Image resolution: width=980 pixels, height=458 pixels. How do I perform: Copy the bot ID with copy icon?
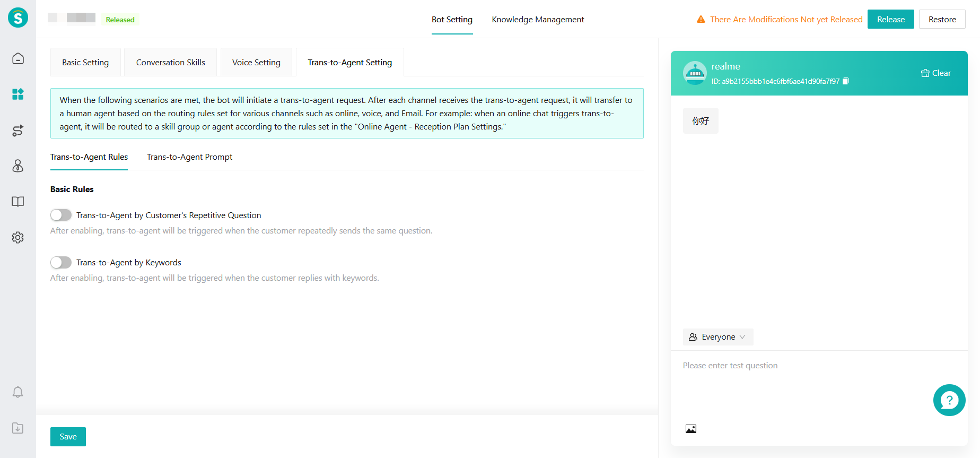click(x=846, y=81)
